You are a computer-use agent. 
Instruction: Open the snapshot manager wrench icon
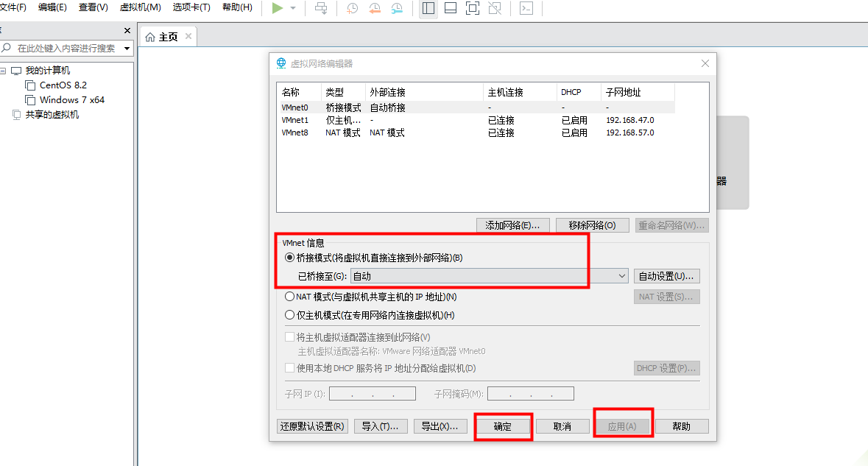pyautogui.click(x=397, y=8)
